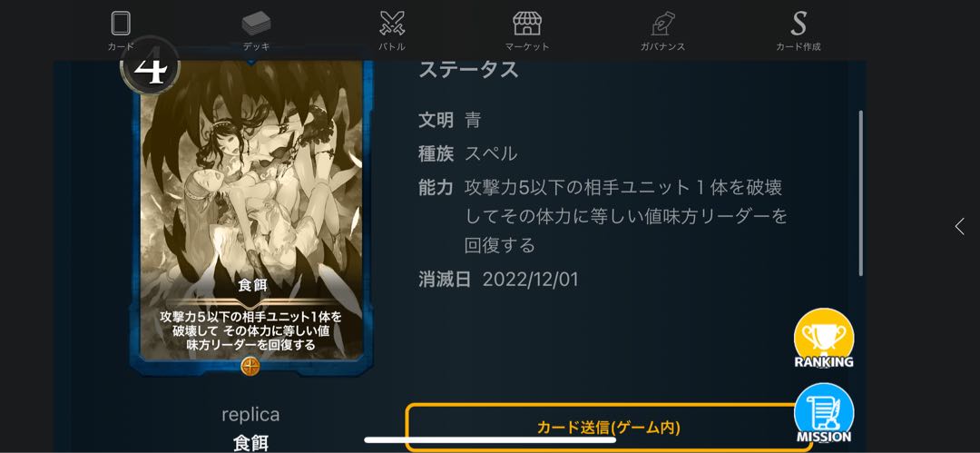Click the replica label under card
Screen dimensions: 980x453
(250, 414)
